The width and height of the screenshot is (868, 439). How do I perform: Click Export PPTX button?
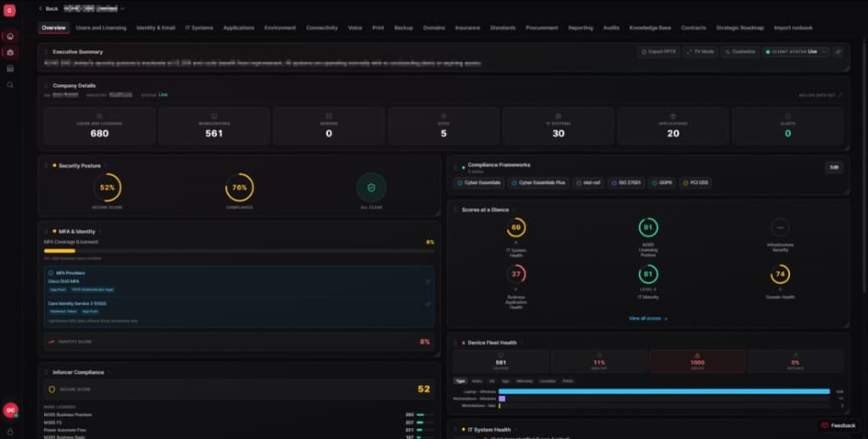(x=658, y=52)
